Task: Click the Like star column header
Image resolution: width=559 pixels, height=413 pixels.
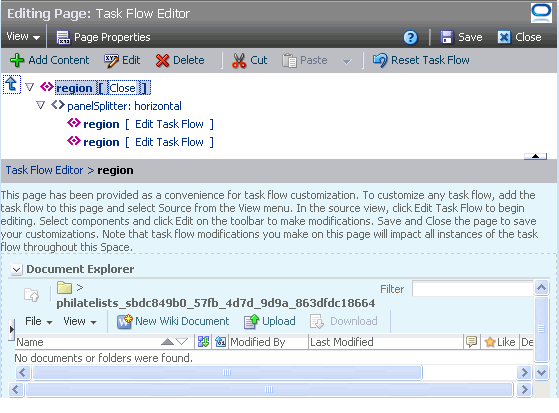Action: pyautogui.click(x=500, y=342)
